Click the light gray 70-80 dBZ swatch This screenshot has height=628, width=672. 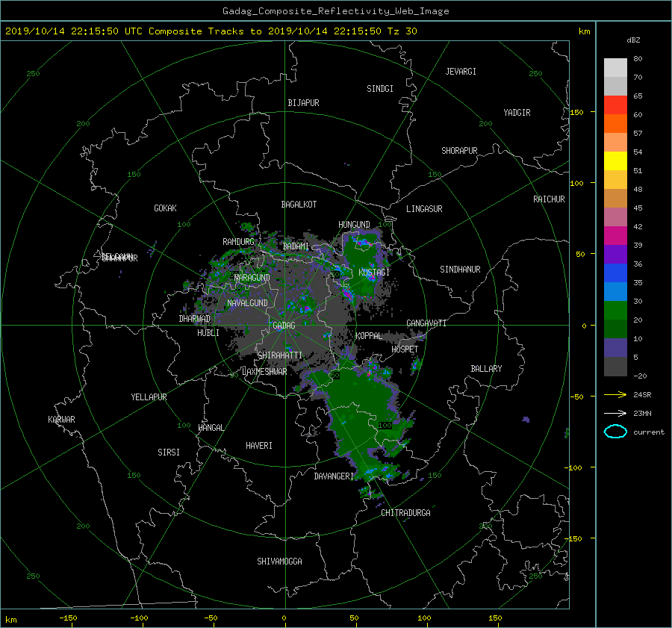pyautogui.click(x=615, y=67)
